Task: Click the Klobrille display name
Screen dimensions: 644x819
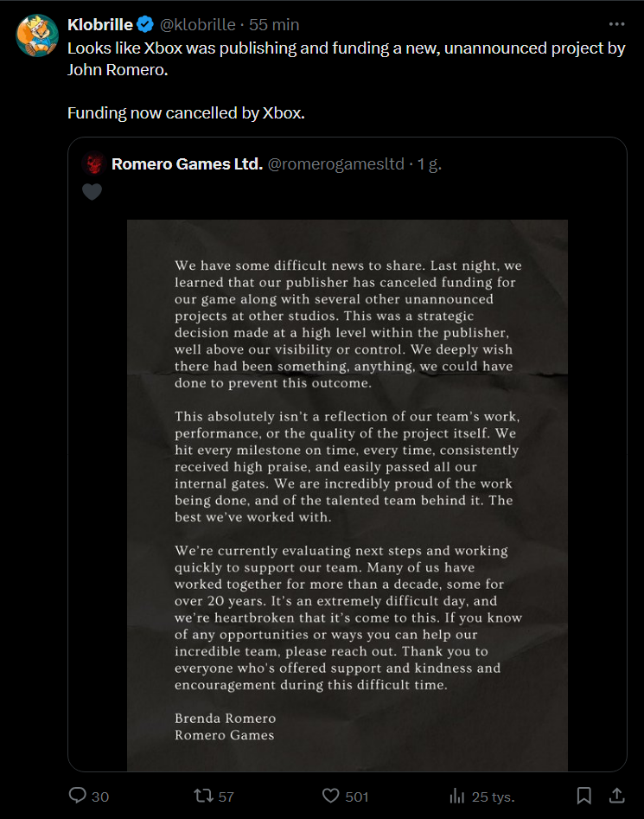Action: pyautogui.click(x=100, y=24)
